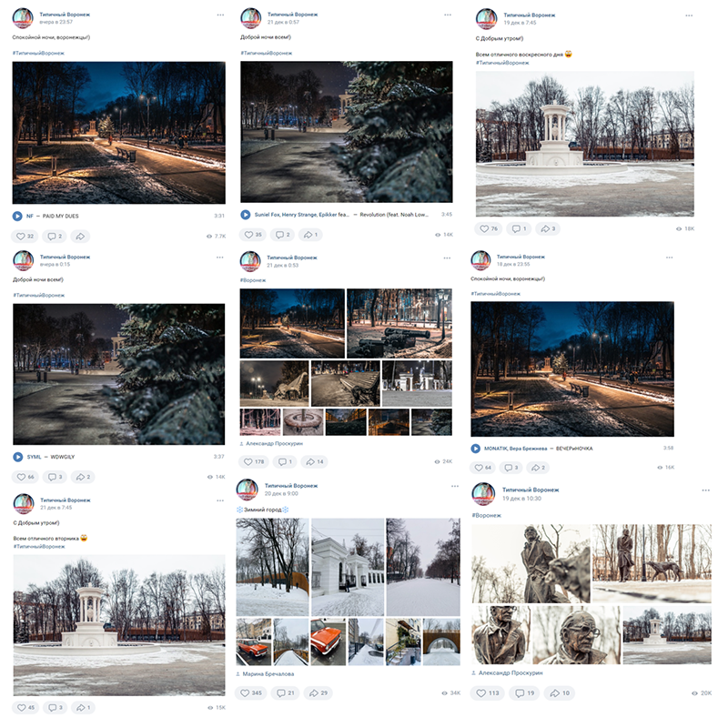
Task: Play the SYML – WDWGILY audio track
Action: coord(17,457)
